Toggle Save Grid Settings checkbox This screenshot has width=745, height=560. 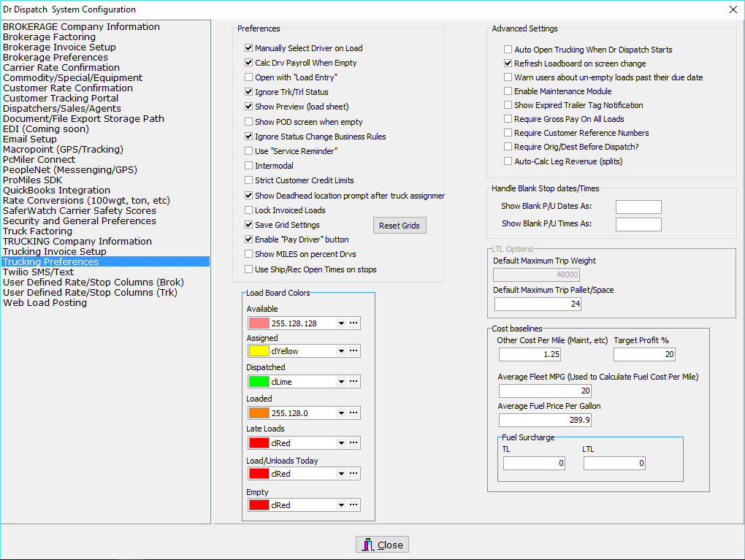[248, 225]
